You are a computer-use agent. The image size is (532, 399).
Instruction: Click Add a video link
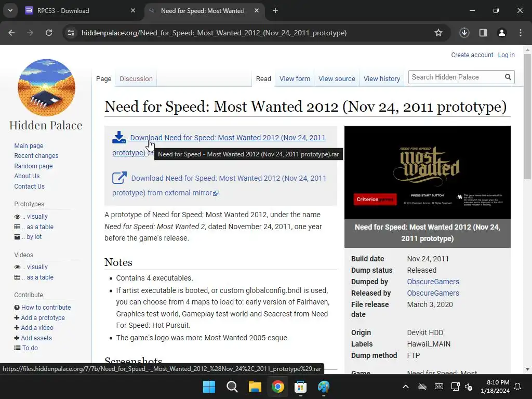click(x=37, y=328)
